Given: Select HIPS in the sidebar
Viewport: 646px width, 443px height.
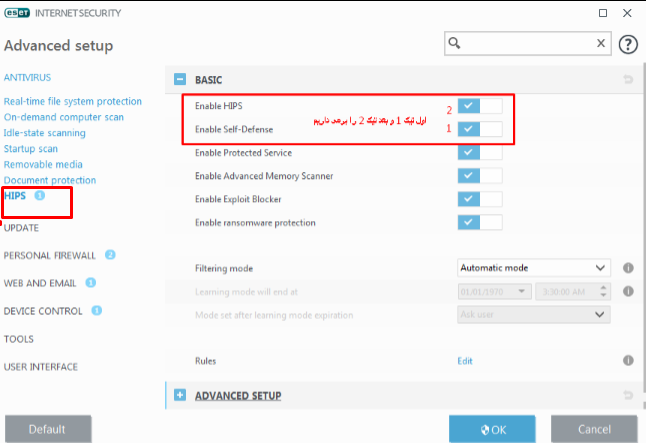Looking at the screenshot, I should tap(15, 196).
